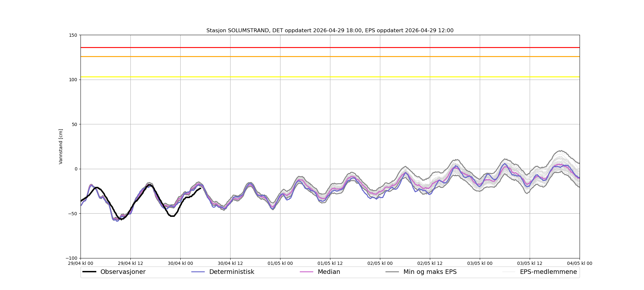The height and width of the screenshot is (290, 644).
Task: Click the 02/05 kl 12 x-axis tick label
Action: (x=430, y=263)
